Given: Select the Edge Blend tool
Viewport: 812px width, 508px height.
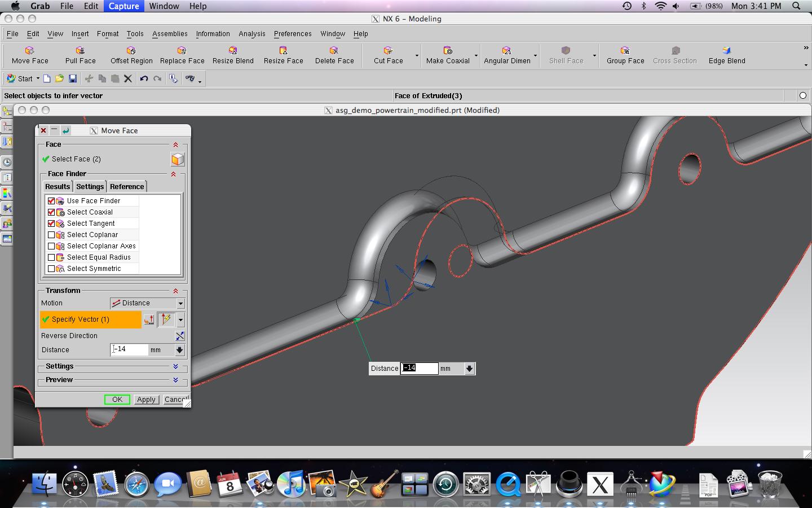Looking at the screenshot, I should point(727,55).
